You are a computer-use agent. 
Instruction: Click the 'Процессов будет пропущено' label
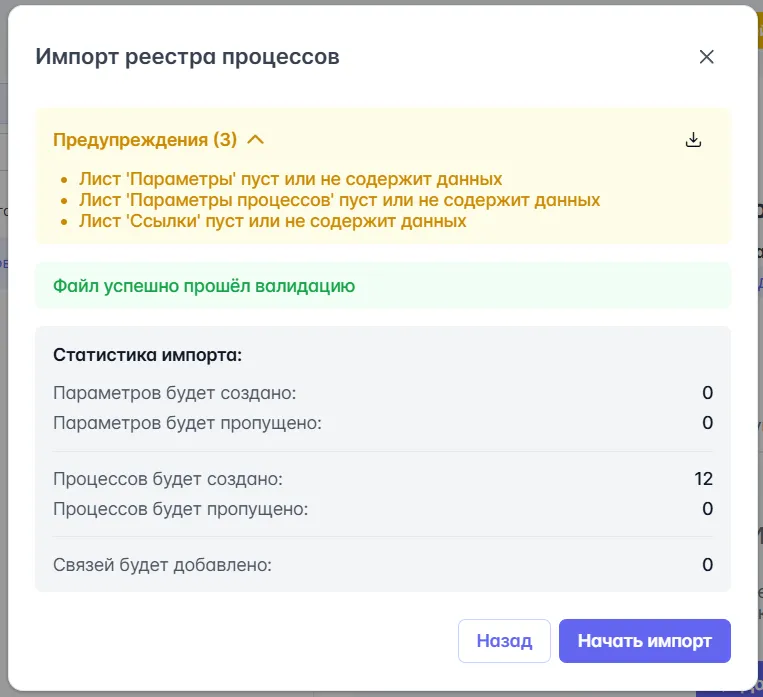(180, 509)
